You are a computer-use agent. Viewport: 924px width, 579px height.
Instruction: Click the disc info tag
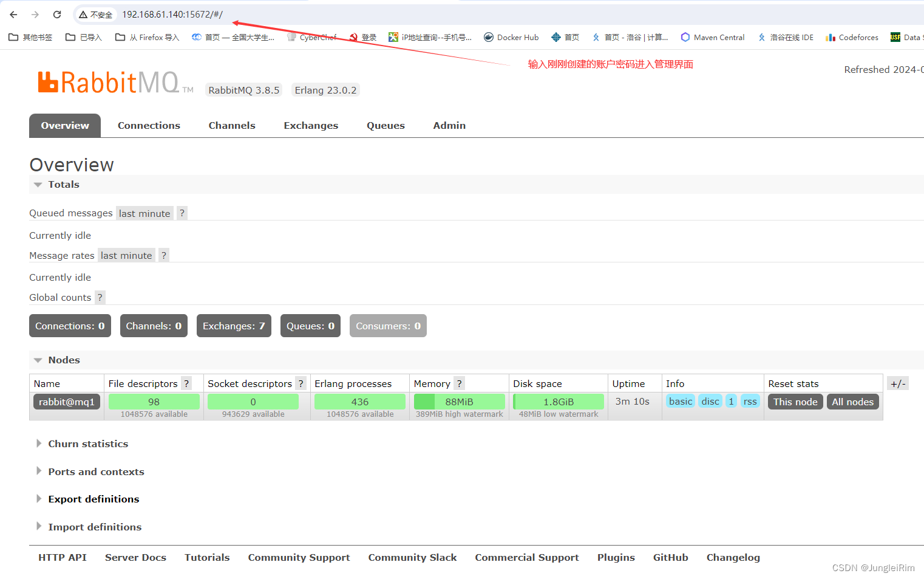pos(710,402)
